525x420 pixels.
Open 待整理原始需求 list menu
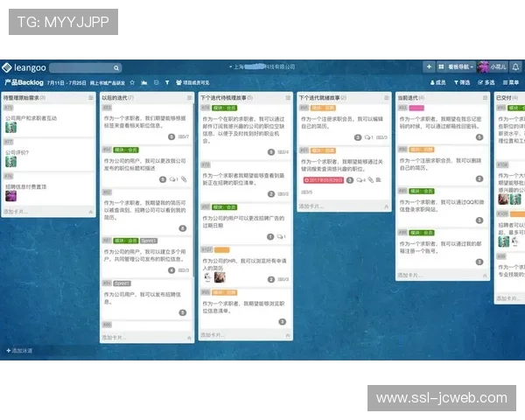tap(90, 97)
